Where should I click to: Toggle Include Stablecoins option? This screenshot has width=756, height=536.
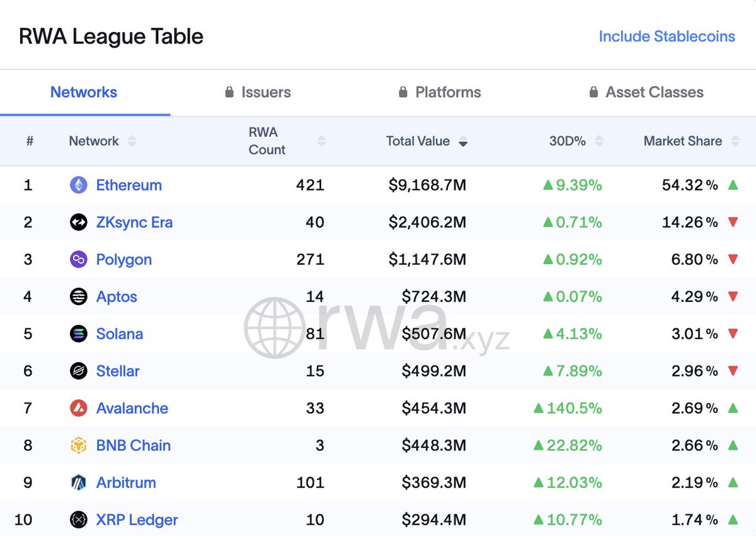(x=667, y=37)
